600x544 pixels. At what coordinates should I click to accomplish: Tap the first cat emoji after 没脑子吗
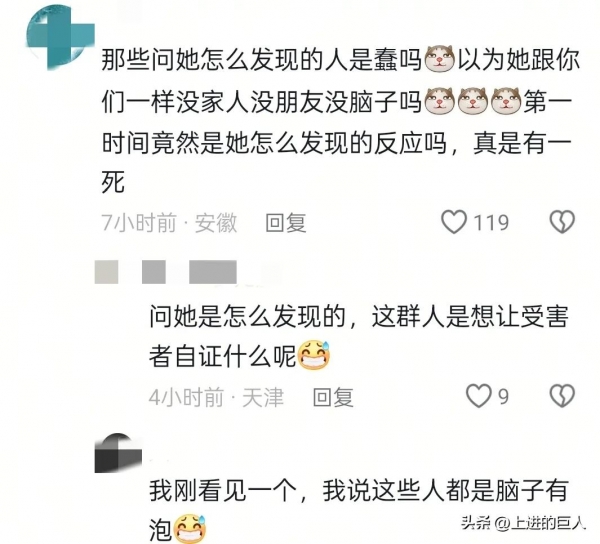pos(439,101)
